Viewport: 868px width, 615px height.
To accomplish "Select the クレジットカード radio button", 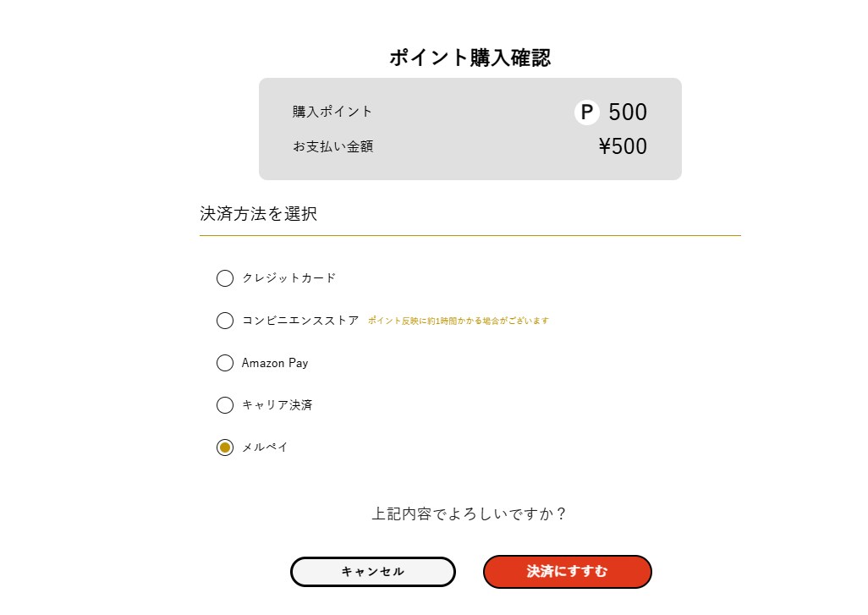I will [225, 278].
